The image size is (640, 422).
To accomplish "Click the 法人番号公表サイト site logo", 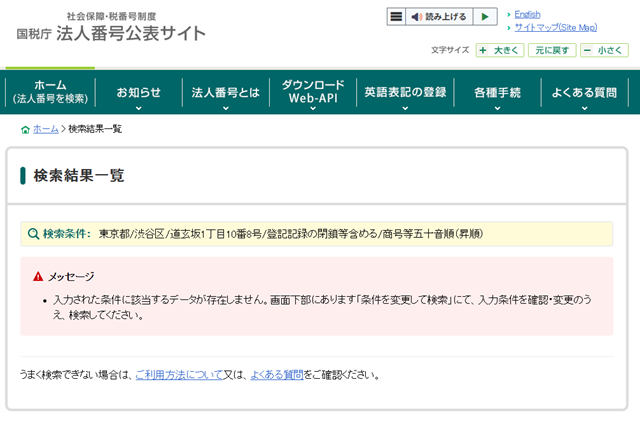I will [x=111, y=28].
